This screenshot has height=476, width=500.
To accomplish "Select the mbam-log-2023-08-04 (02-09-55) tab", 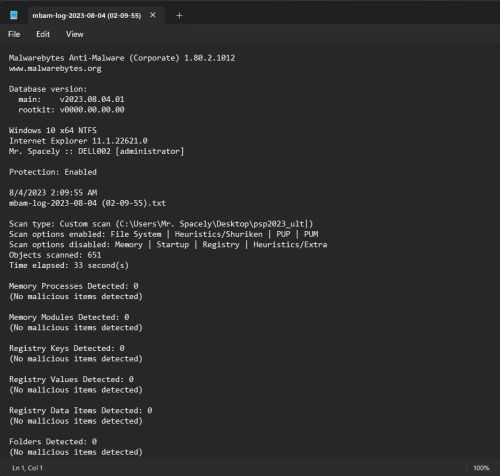I will pyautogui.click(x=87, y=16).
